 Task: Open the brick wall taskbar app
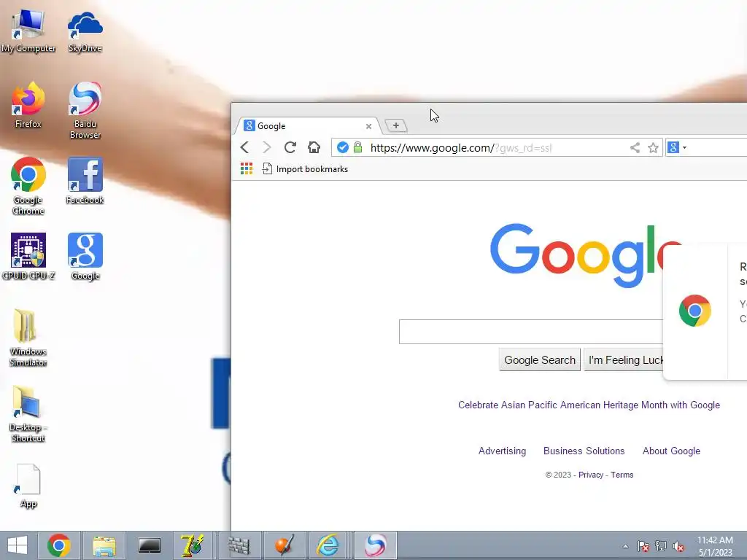click(x=239, y=545)
